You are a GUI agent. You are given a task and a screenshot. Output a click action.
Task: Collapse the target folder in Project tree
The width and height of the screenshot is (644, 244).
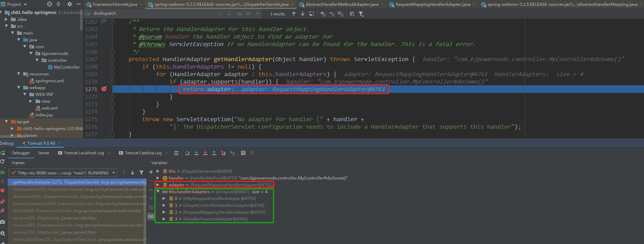pos(6,121)
